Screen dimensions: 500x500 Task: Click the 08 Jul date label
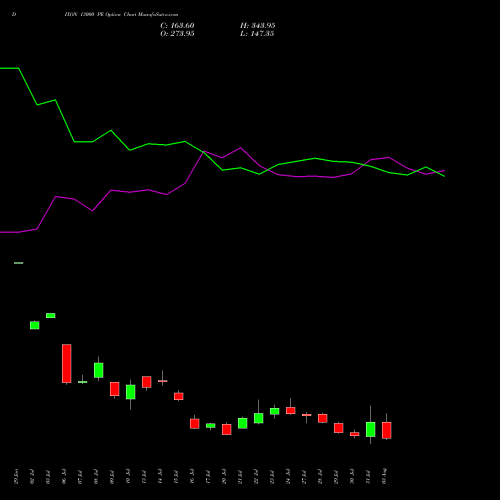point(96,476)
